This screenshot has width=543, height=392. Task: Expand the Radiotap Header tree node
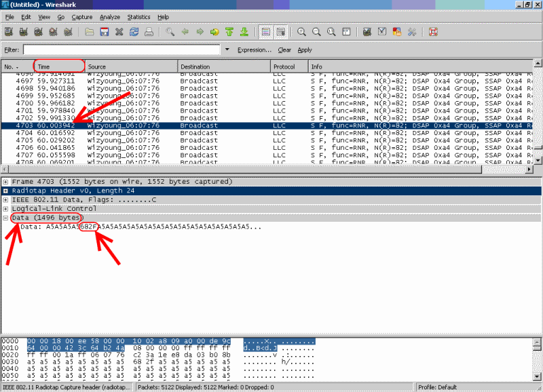click(x=5, y=191)
